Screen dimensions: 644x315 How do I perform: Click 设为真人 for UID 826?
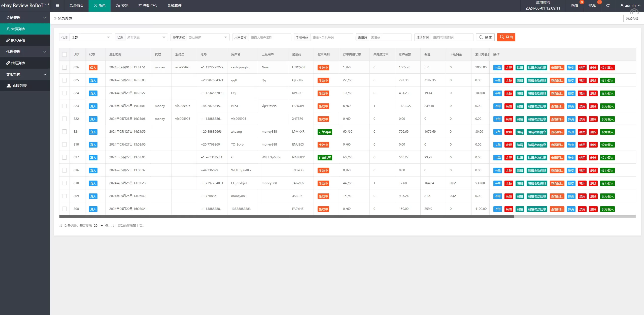[607, 68]
